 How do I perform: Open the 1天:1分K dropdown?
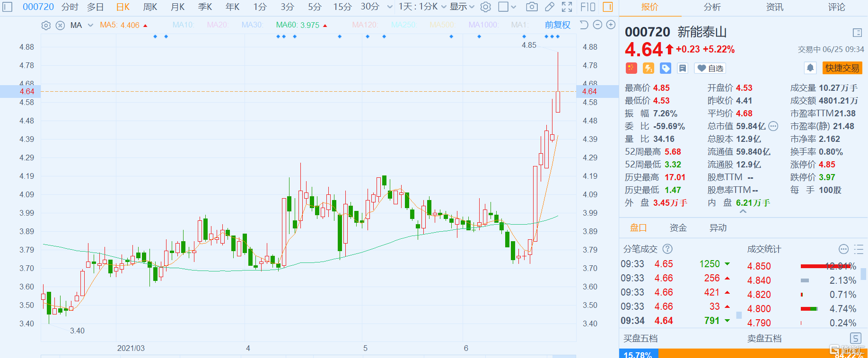pyautogui.click(x=422, y=7)
